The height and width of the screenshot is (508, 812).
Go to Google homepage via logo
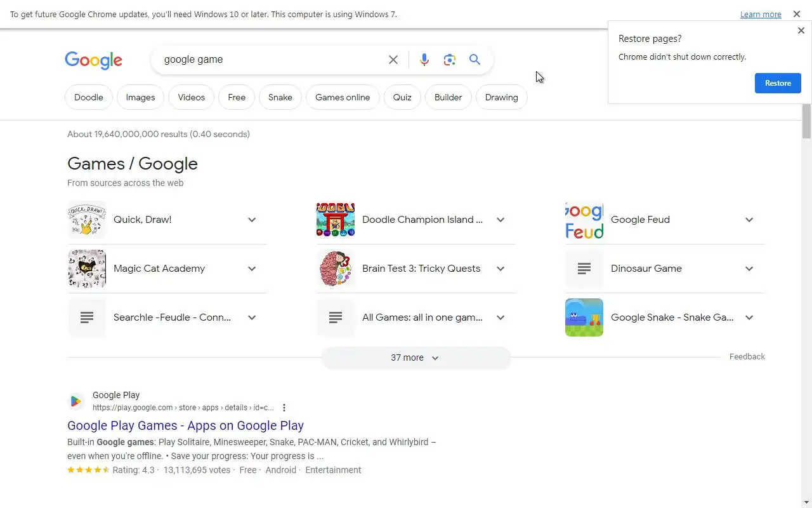pos(93,60)
